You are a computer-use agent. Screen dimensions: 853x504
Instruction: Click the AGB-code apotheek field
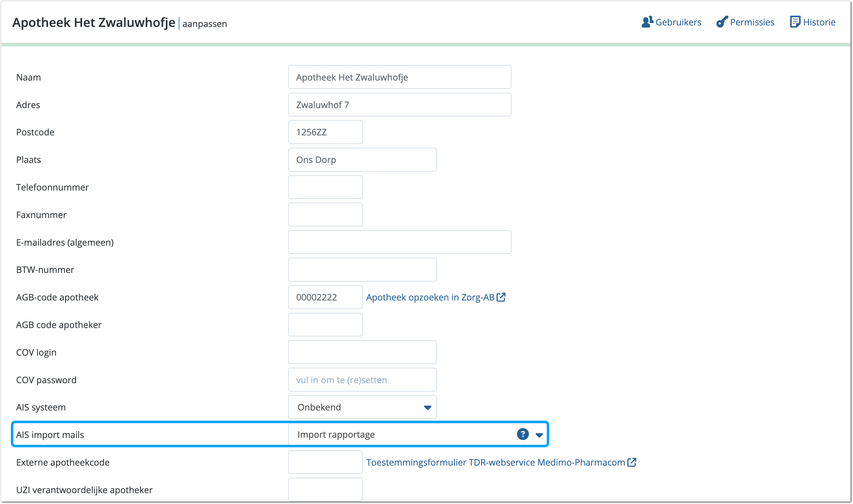coord(325,297)
